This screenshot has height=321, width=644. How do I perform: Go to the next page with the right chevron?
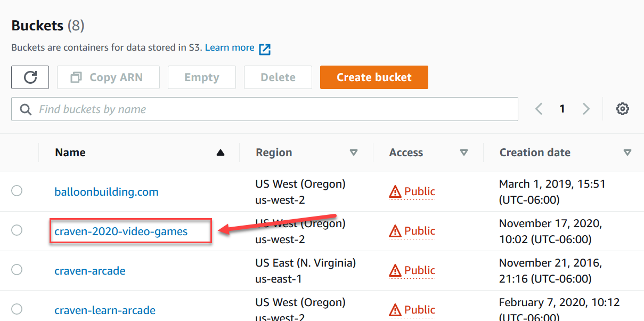[586, 109]
